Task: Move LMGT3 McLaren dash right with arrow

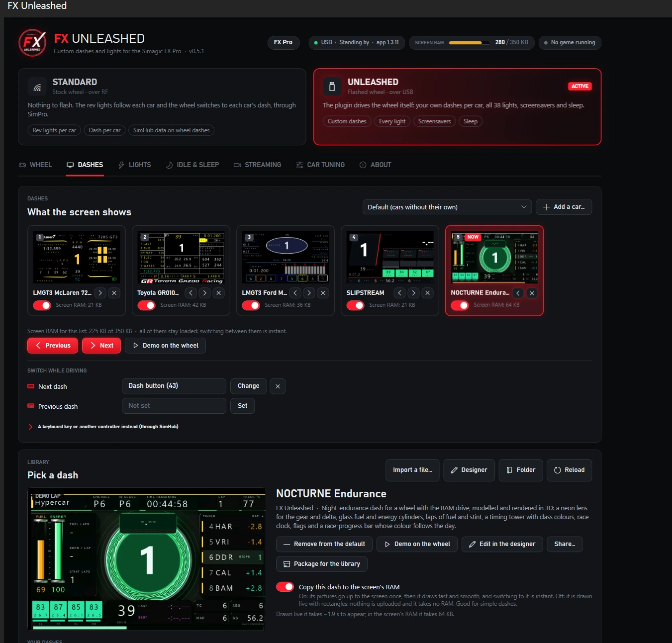Action: pos(100,293)
